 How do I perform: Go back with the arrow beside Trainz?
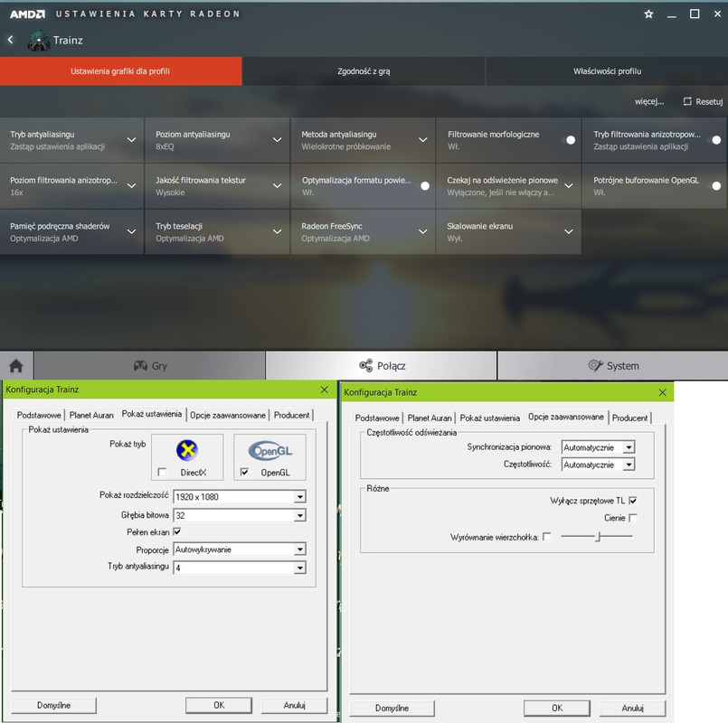(10, 40)
